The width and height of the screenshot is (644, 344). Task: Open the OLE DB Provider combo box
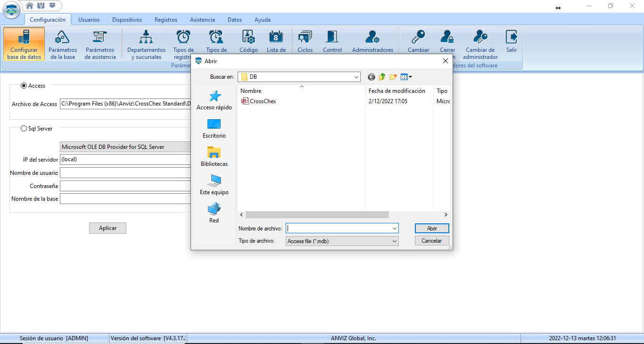tap(125, 147)
